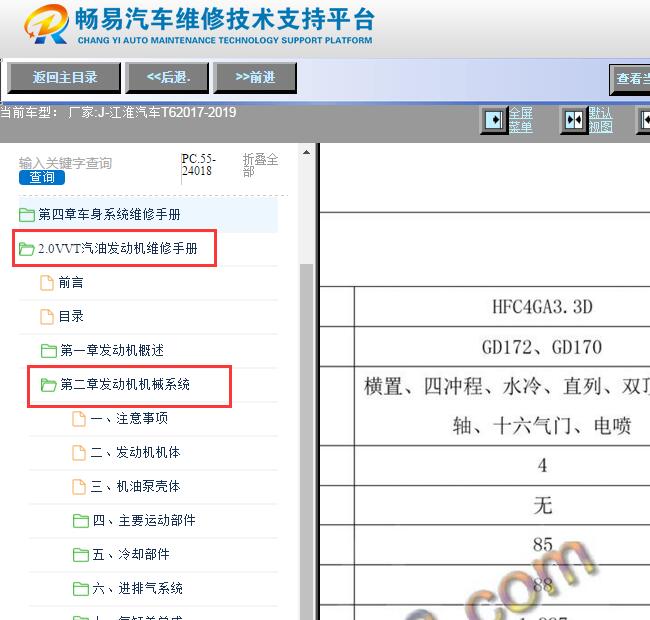Open 二、发动机机体 section
The image size is (650, 620).
coord(135,453)
